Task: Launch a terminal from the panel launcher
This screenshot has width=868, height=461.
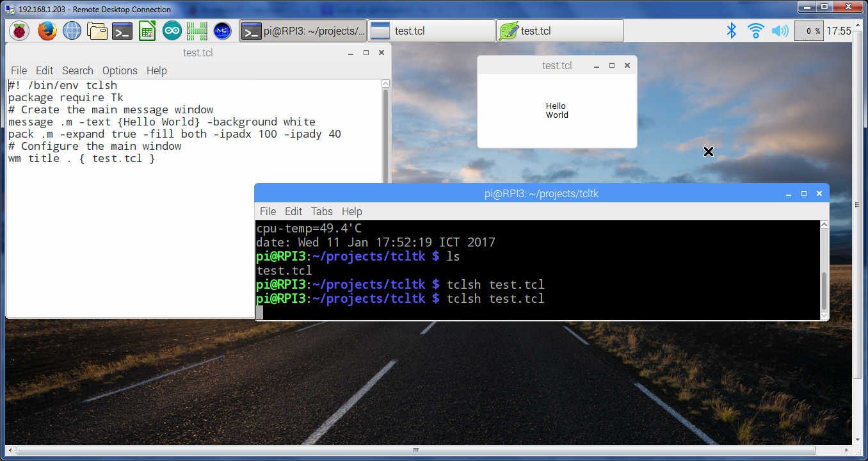Action: pyautogui.click(x=122, y=31)
